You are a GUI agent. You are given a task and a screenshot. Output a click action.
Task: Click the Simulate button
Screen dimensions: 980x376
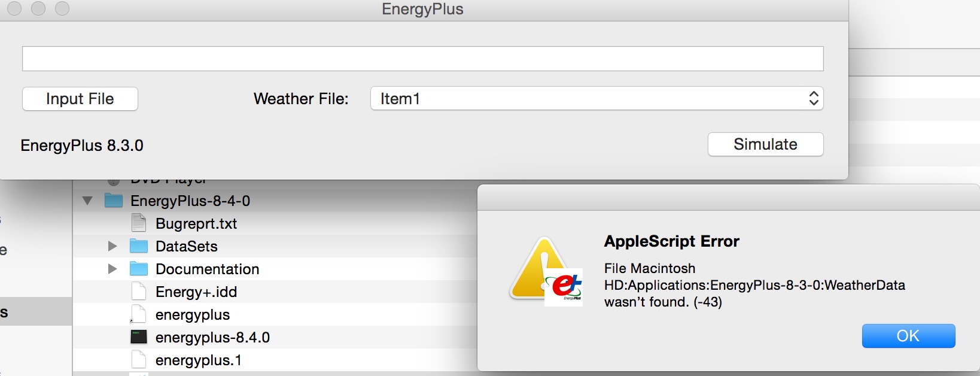pyautogui.click(x=765, y=144)
